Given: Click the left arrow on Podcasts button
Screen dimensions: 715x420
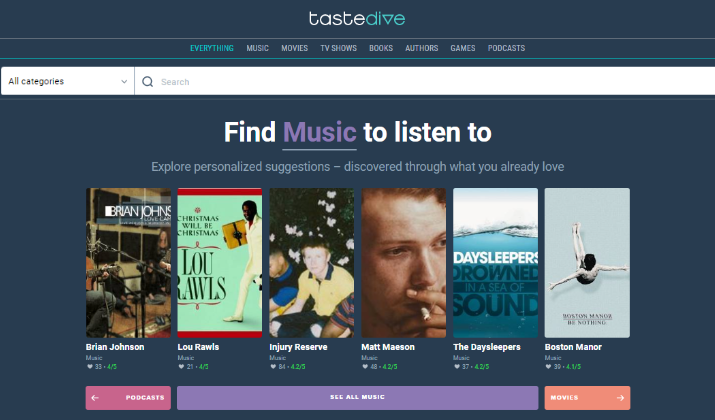Looking at the screenshot, I should 95,398.
